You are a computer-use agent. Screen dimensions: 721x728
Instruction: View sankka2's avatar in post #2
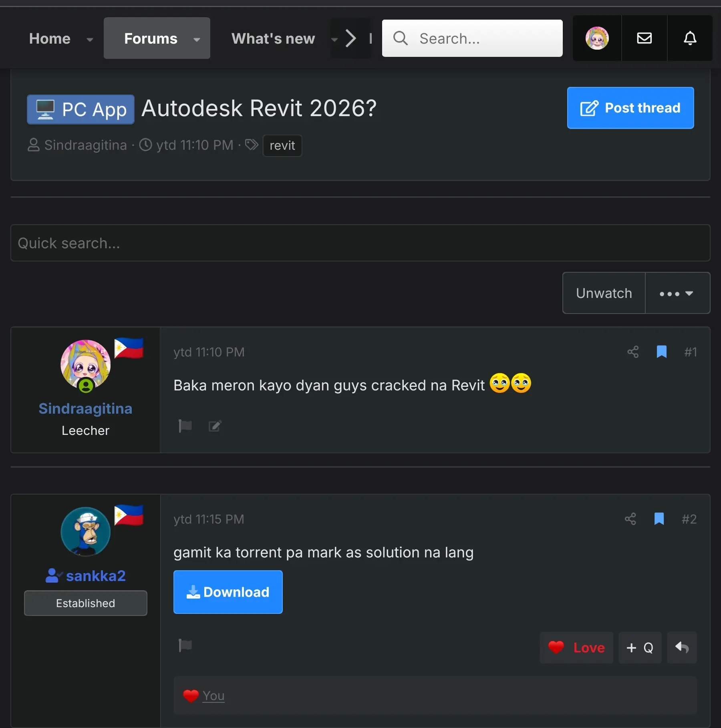[x=85, y=532]
